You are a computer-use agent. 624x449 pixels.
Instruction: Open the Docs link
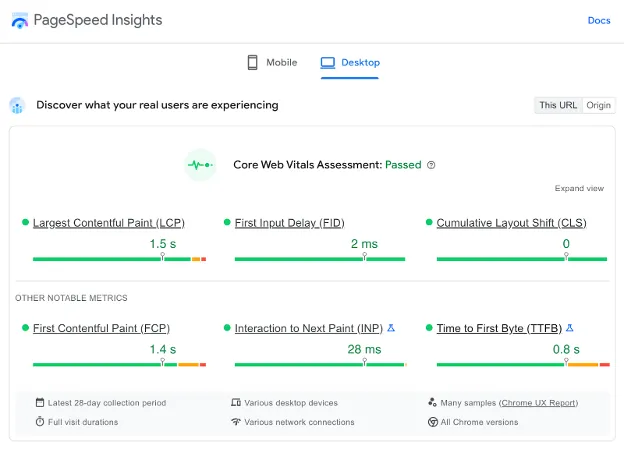[x=599, y=20]
